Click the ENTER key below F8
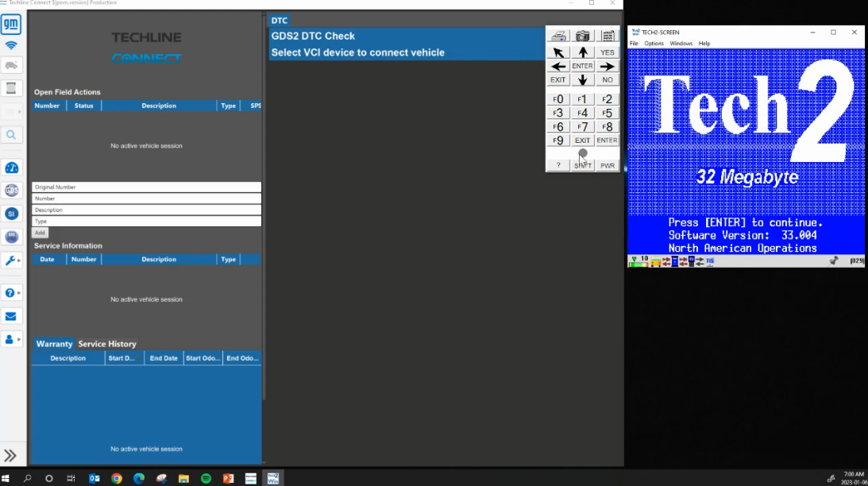The image size is (868, 486). click(x=608, y=141)
